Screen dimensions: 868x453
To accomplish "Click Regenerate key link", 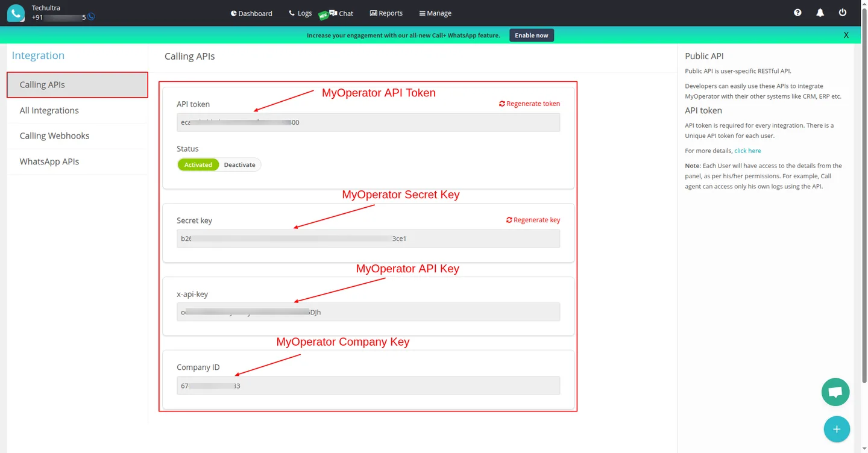I will 533,220.
